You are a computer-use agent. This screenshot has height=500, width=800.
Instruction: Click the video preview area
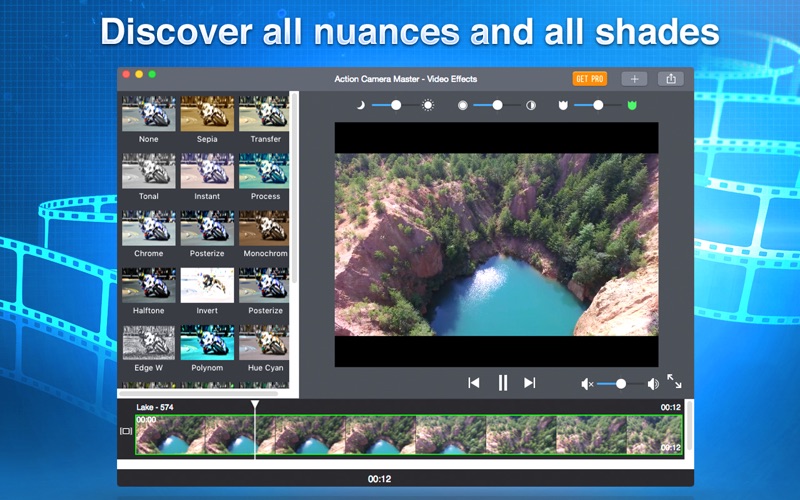pos(496,244)
